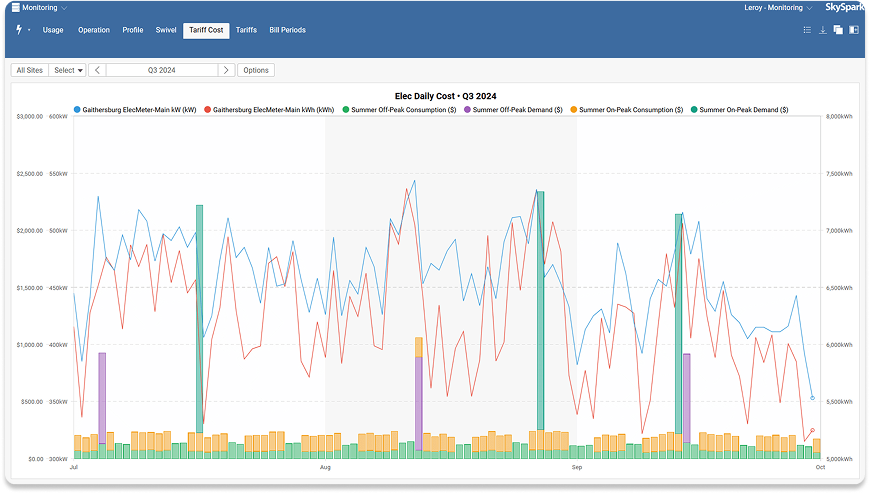This screenshot has height=494, width=870.
Task: Go to previous quarter with left arrow
Action: pyautogui.click(x=97, y=70)
